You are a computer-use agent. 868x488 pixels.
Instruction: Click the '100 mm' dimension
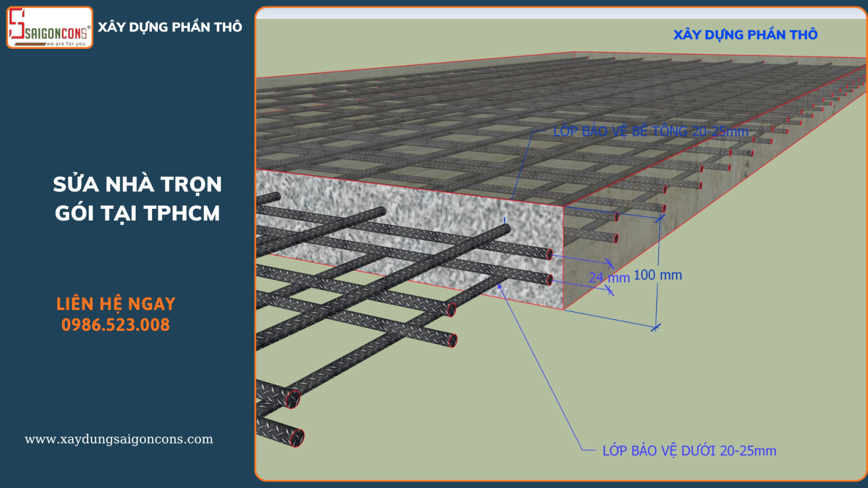tap(658, 275)
